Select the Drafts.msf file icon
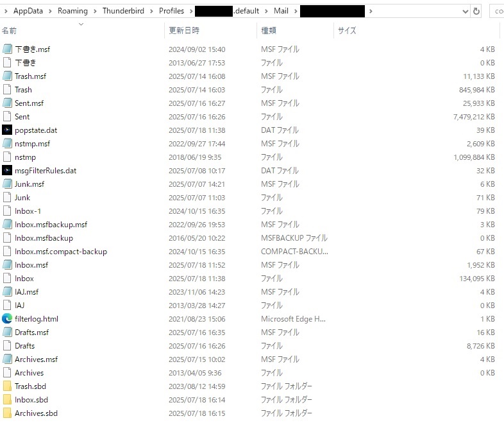Viewport: 504px width, 432px height. click(7, 332)
